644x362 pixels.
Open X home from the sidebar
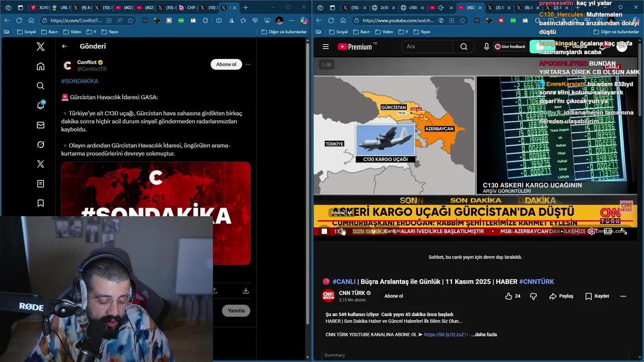pyautogui.click(x=41, y=66)
